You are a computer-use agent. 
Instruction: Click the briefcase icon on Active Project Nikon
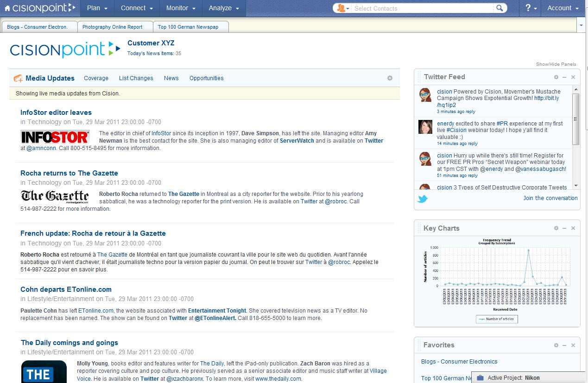click(480, 377)
